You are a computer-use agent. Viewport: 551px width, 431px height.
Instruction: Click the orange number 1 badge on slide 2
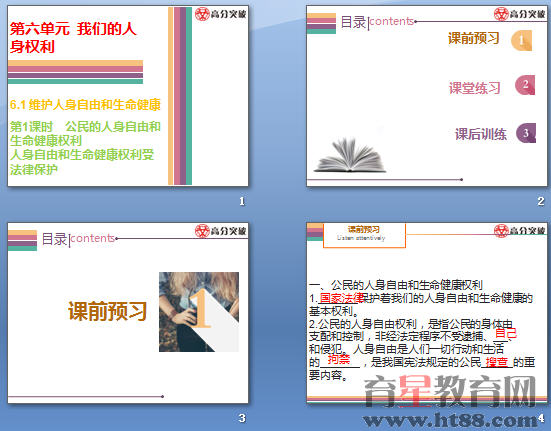(x=521, y=40)
